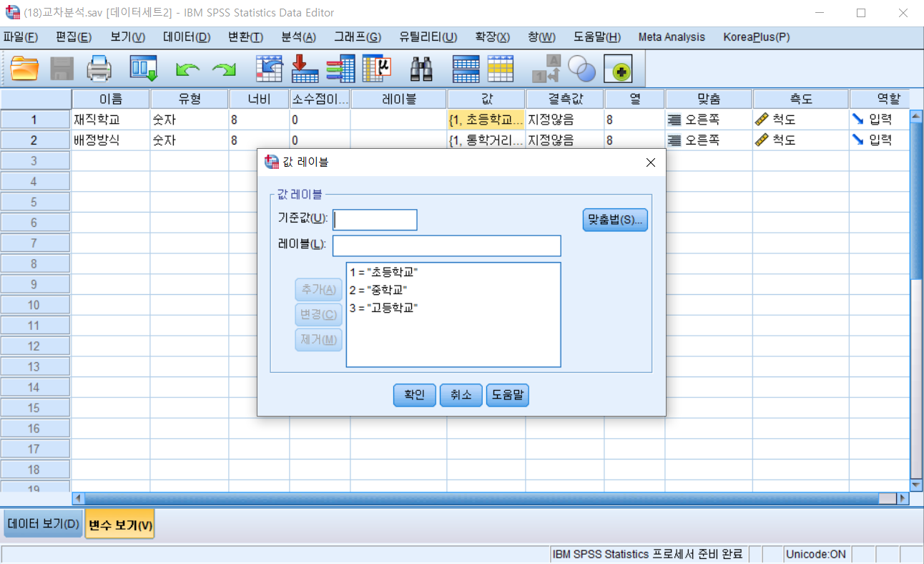
Task: Click the Find binoculars icon
Action: [x=421, y=69]
